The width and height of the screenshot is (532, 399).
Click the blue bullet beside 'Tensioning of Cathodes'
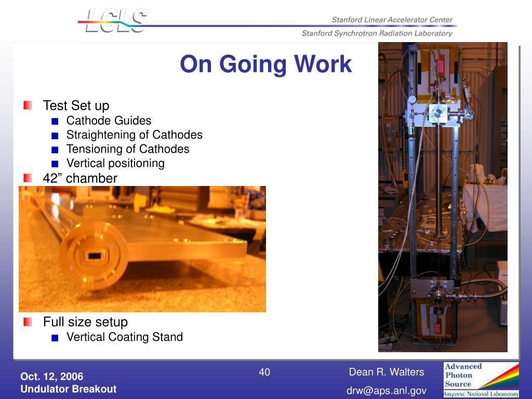click(x=55, y=150)
